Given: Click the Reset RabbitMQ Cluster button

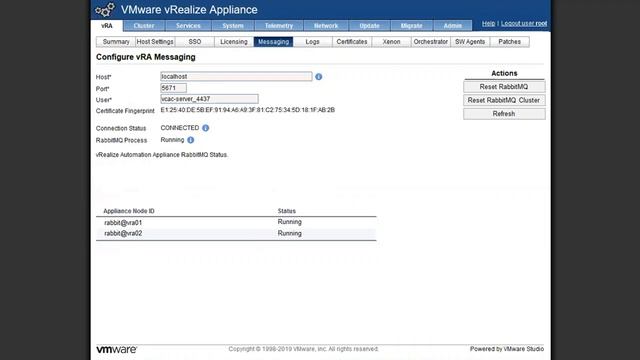Looking at the screenshot, I should (x=504, y=100).
